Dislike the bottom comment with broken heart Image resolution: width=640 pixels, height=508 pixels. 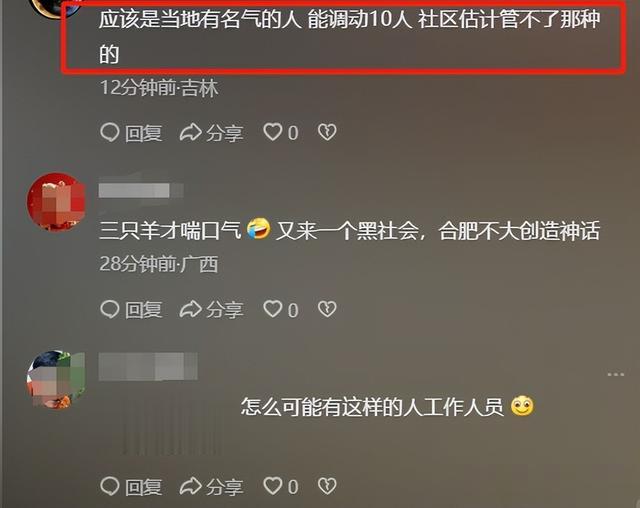[x=327, y=486]
